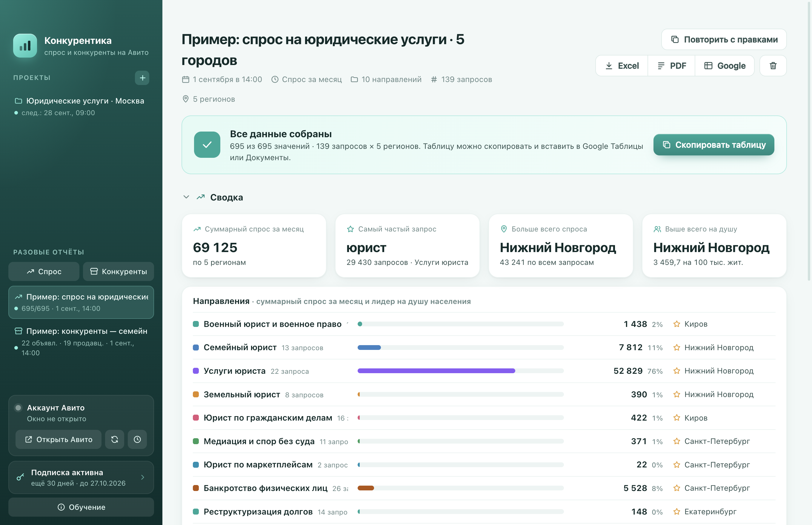Image resolution: width=812 pixels, height=525 pixels.
Task: Click the trend icon next to Сводка
Action: pos(201,197)
